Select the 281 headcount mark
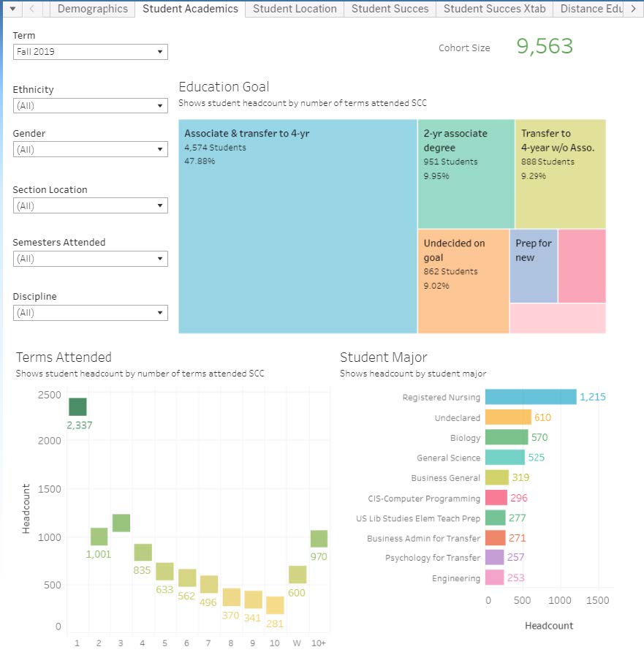Image resolution: width=644 pixels, height=655 pixels. point(275,605)
